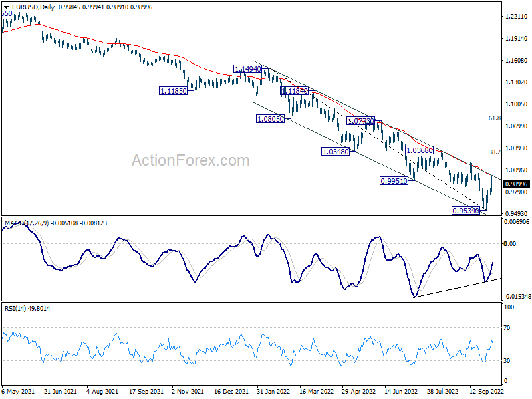Click the 1.03480 price label
The width and height of the screenshot is (532, 399).
point(336,152)
